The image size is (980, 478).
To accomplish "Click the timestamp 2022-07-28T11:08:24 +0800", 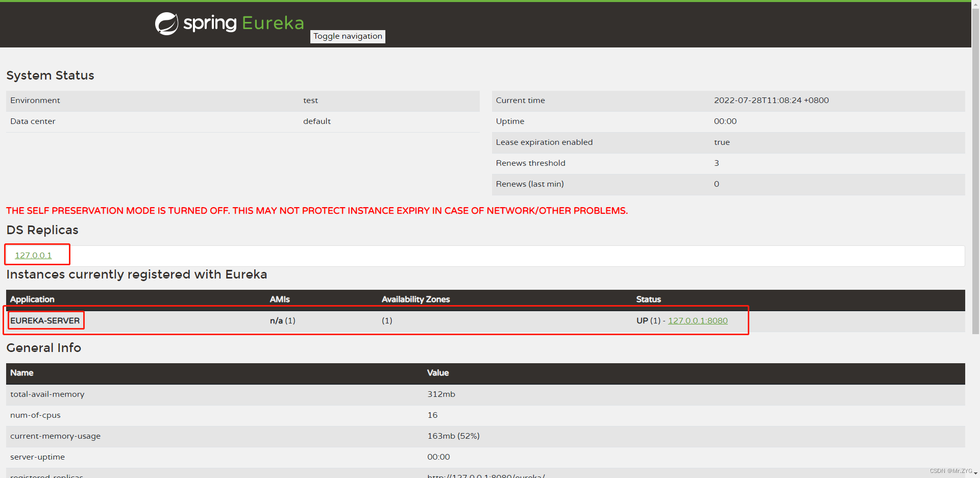I will 771,100.
